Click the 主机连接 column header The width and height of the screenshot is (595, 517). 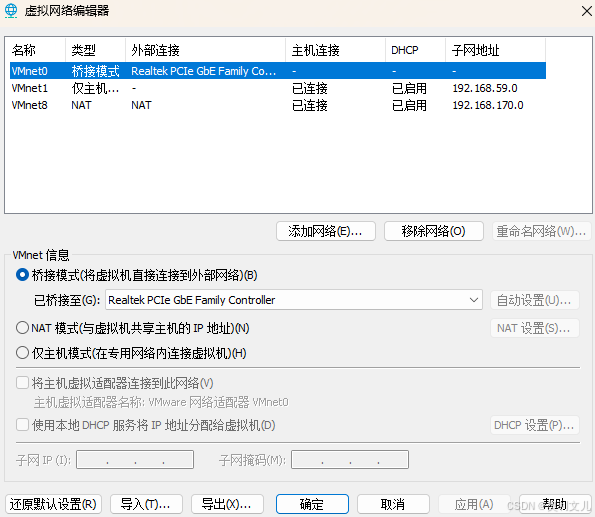pyautogui.click(x=336, y=50)
